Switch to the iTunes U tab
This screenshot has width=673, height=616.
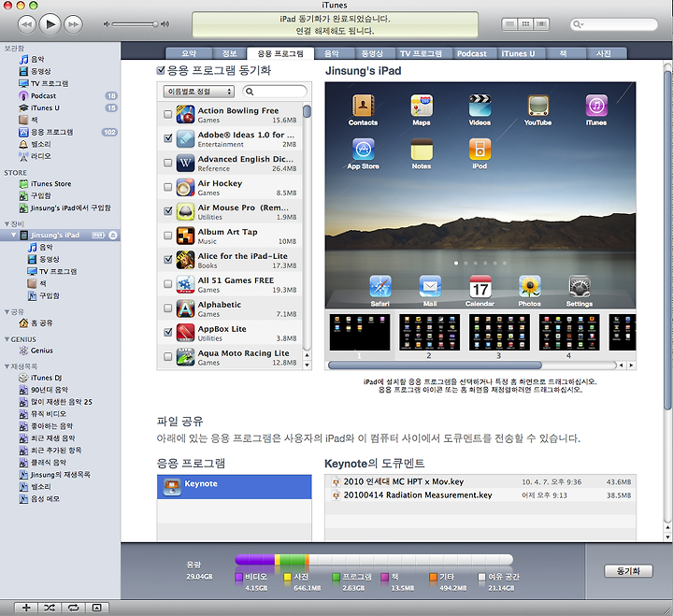point(519,53)
